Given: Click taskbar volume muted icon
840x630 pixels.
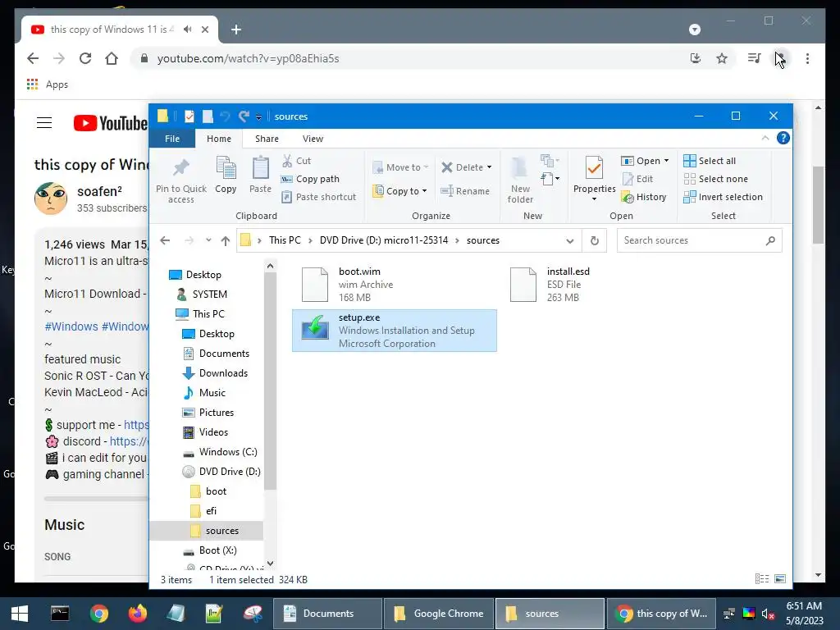Looking at the screenshot, I should pos(768,614).
